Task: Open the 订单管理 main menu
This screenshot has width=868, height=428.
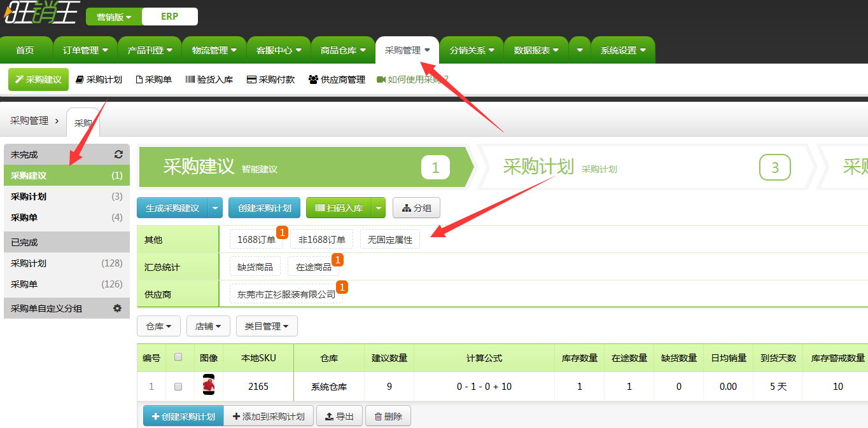Action: tap(85, 50)
